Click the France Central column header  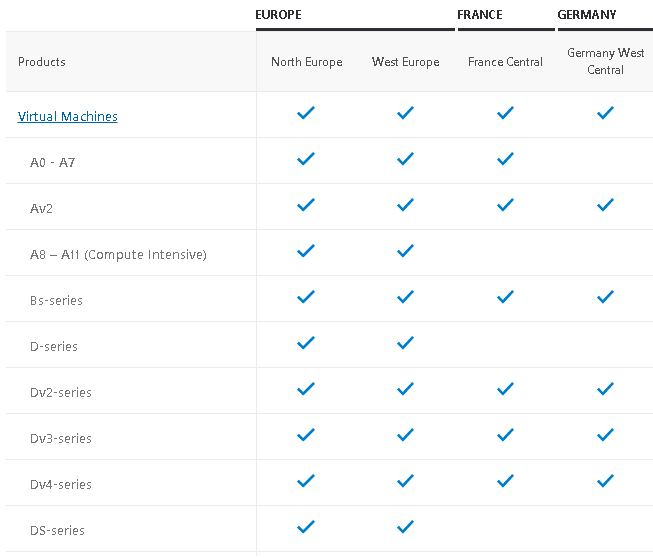coord(505,62)
